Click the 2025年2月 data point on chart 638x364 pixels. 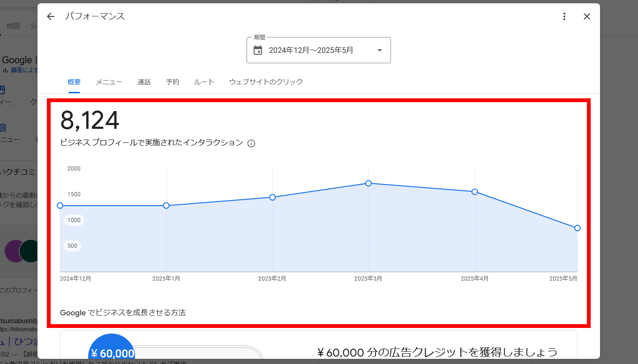[272, 197]
